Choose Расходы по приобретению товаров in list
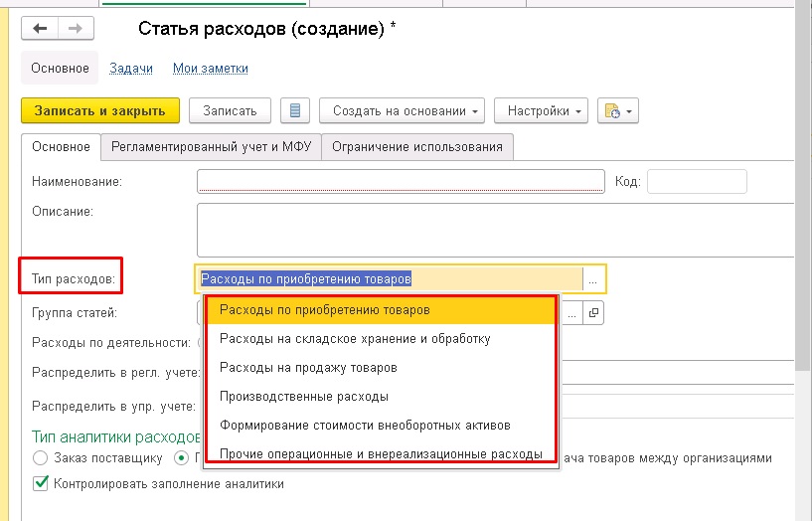 pos(381,310)
